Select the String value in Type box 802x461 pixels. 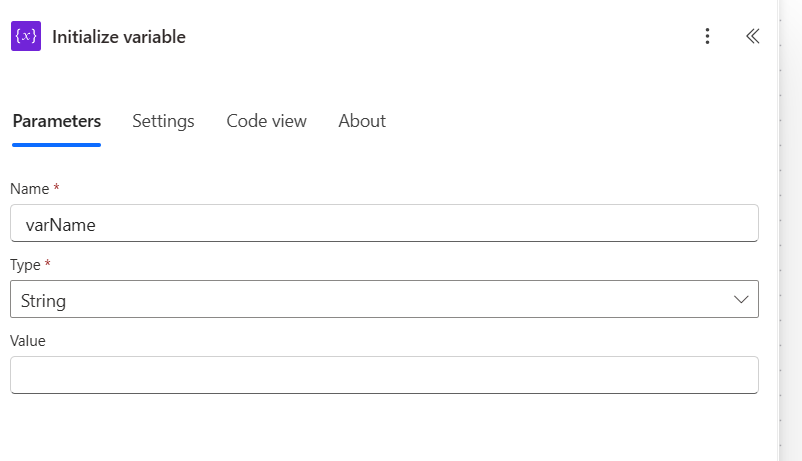coord(43,300)
